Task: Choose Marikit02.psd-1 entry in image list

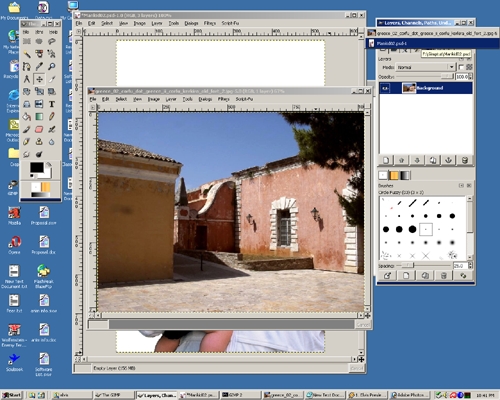Action: (x=433, y=43)
